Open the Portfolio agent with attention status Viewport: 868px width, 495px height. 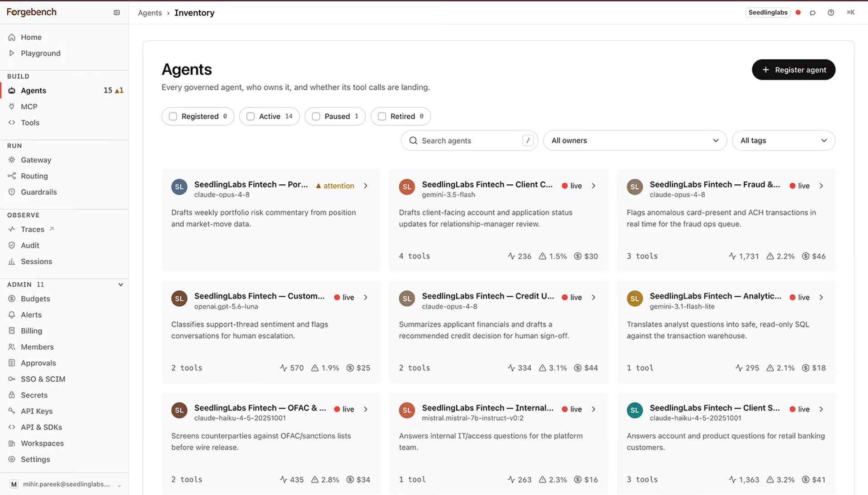[271, 220]
